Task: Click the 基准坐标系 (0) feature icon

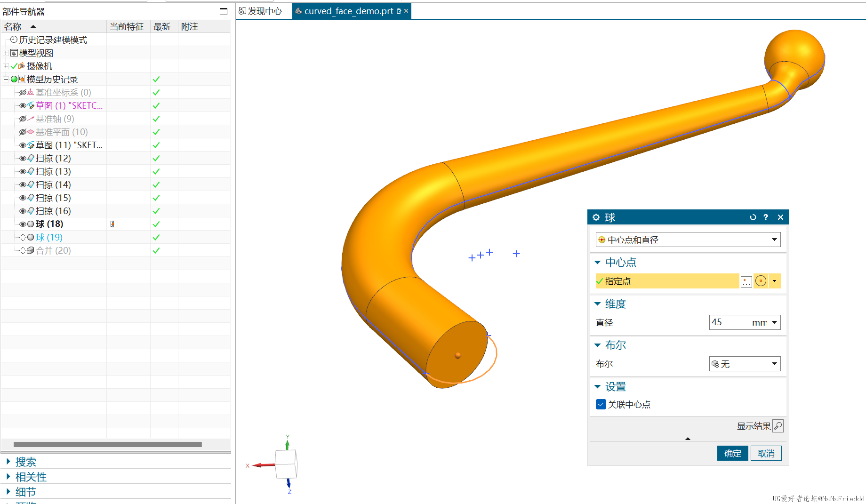Action: (31, 92)
